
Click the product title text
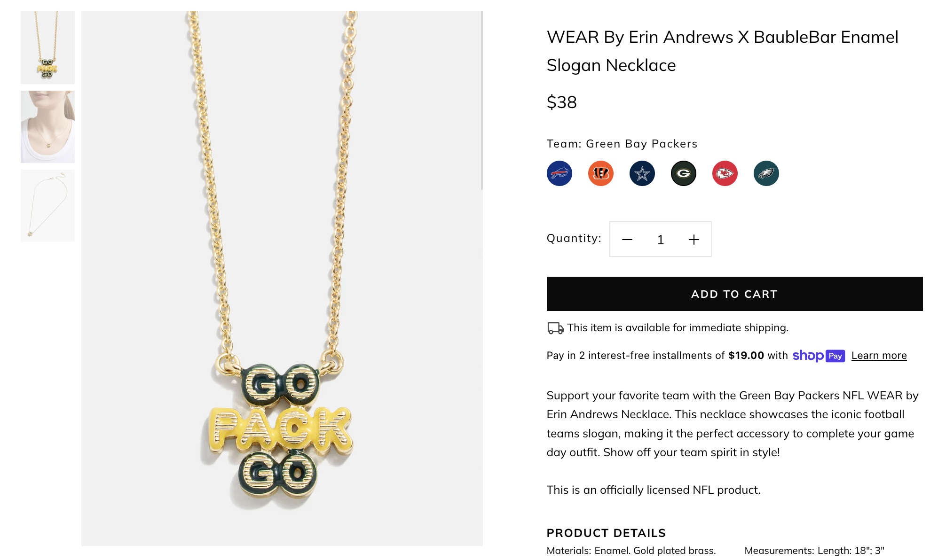pyautogui.click(x=722, y=51)
